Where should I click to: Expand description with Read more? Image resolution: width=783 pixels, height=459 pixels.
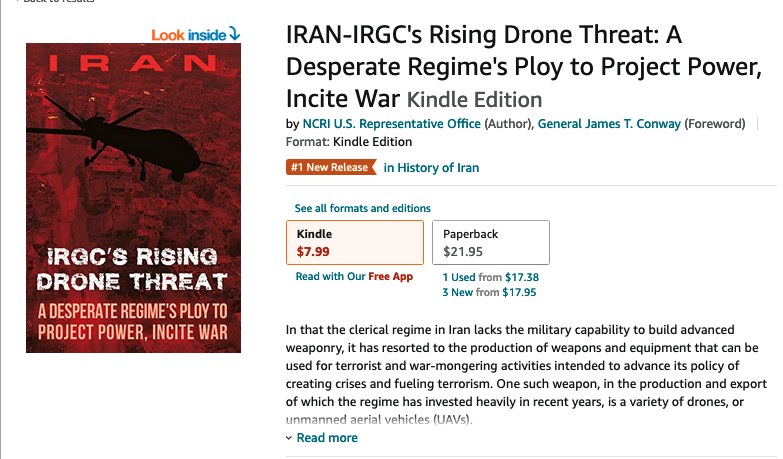(x=326, y=438)
